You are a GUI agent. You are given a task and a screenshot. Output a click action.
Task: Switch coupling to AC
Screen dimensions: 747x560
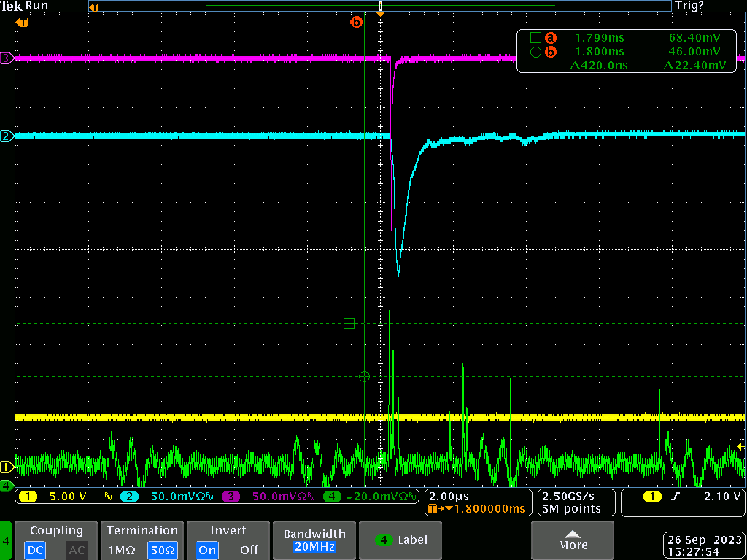point(76,550)
